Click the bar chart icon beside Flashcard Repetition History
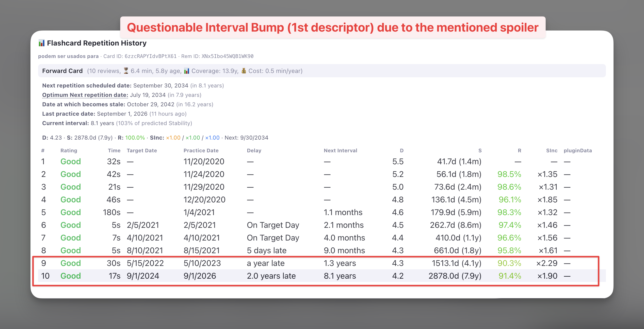The width and height of the screenshot is (644, 329). [41, 43]
